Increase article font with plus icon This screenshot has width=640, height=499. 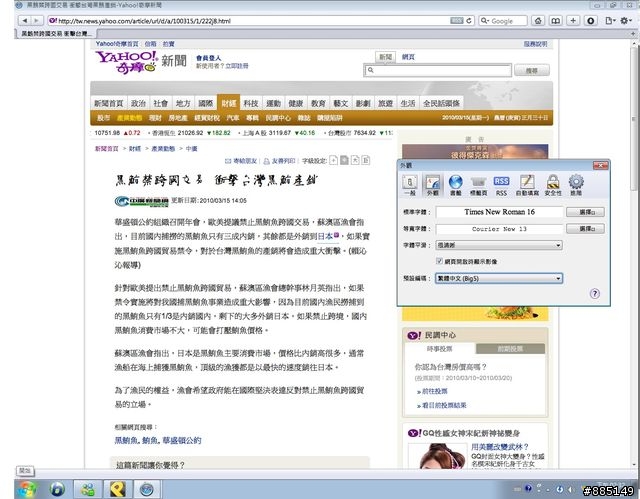[x=333, y=160]
